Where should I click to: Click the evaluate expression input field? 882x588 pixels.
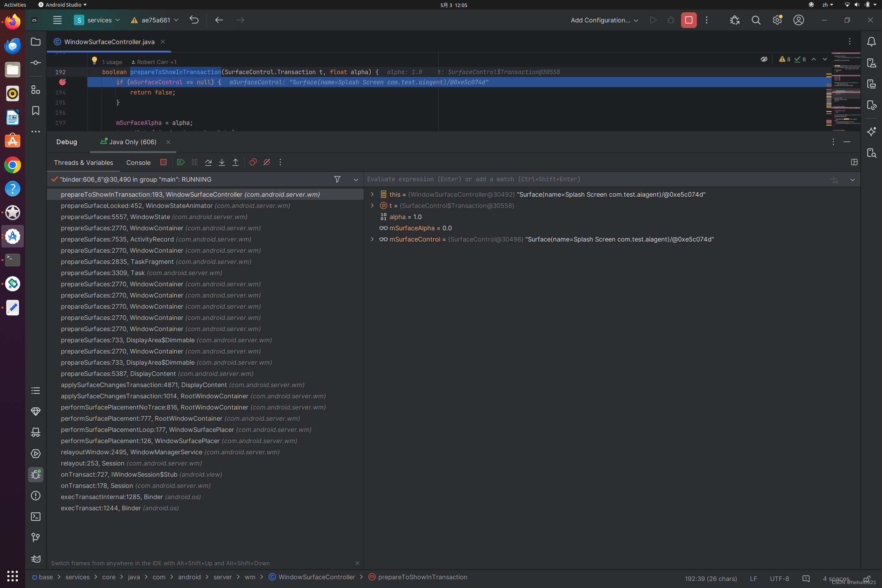click(x=596, y=179)
